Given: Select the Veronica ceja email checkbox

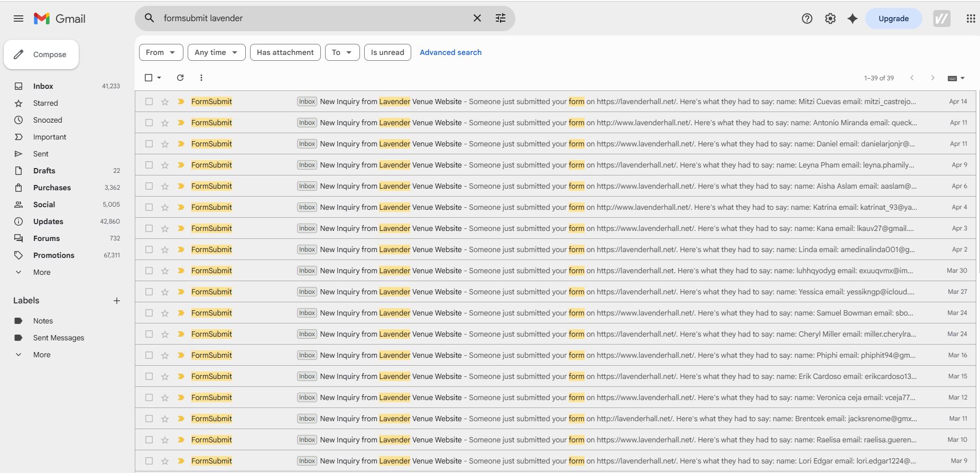Looking at the screenshot, I should [149, 397].
